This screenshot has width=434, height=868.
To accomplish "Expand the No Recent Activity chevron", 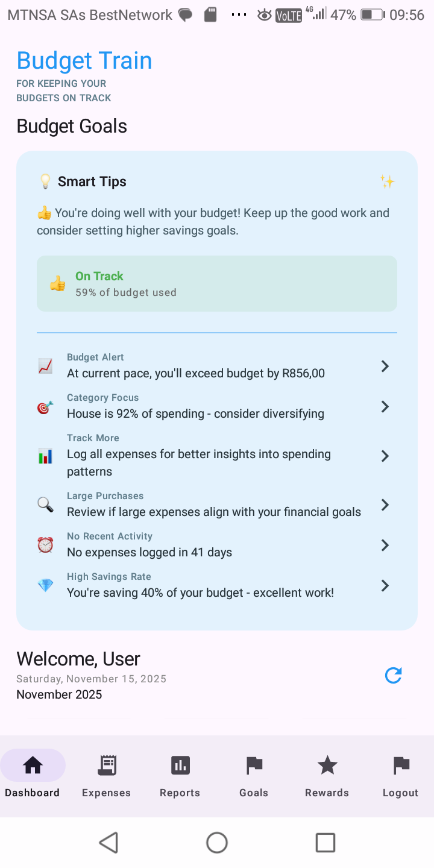I will (x=385, y=545).
